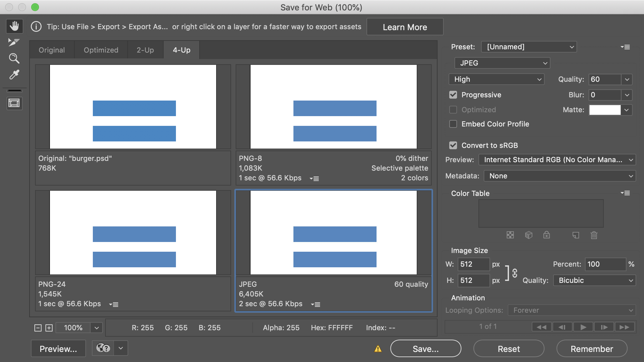Switch to the Original tab

click(x=51, y=50)
